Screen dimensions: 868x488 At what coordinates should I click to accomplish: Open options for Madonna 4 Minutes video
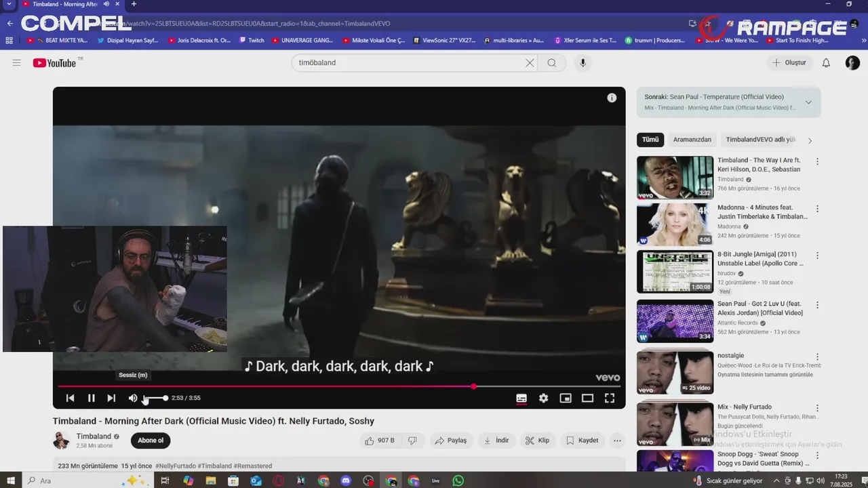pos(817,209)
